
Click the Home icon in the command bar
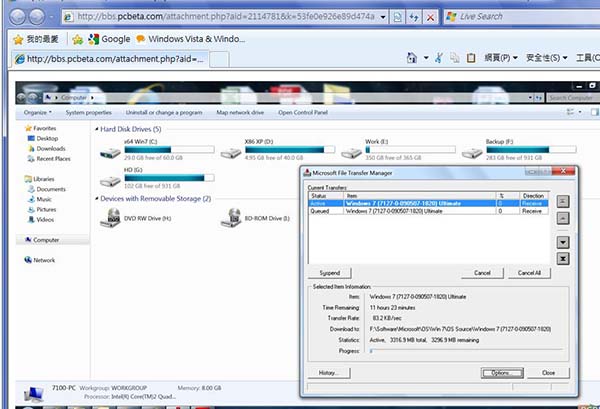(x=412, y=58)
